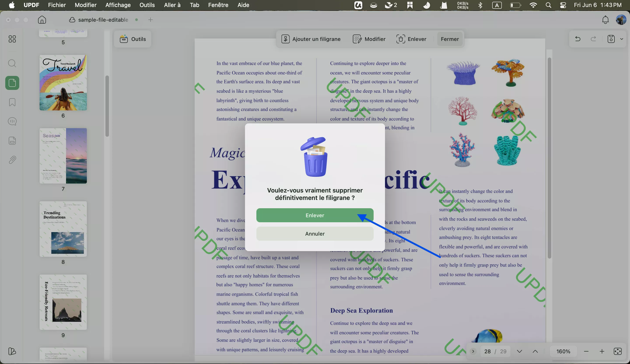The image size is (630, 364).
Task: Open the Apple menu
Action: [x=12, y=5]
